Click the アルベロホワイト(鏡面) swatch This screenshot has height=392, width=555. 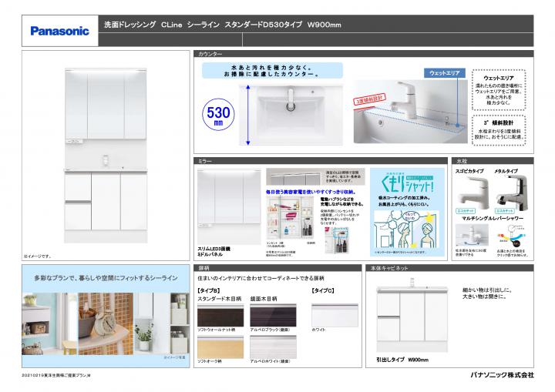[x=273, y=347]
